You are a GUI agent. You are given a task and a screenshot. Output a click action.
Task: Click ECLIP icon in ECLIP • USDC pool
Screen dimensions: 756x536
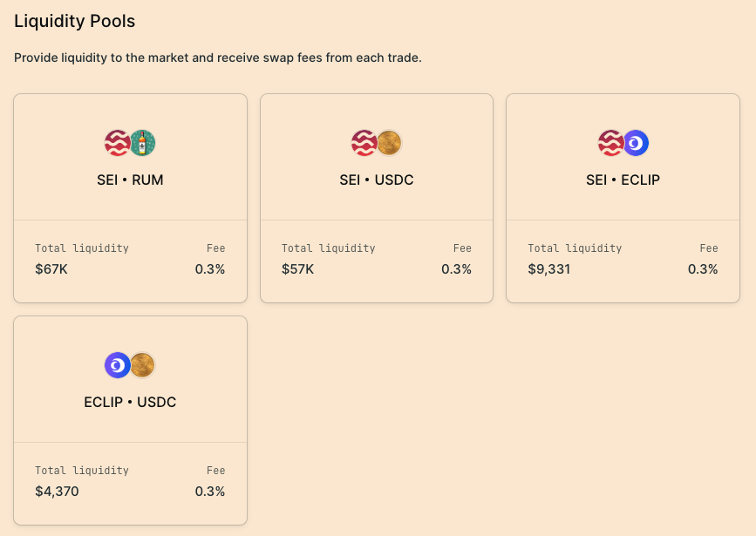117,365
